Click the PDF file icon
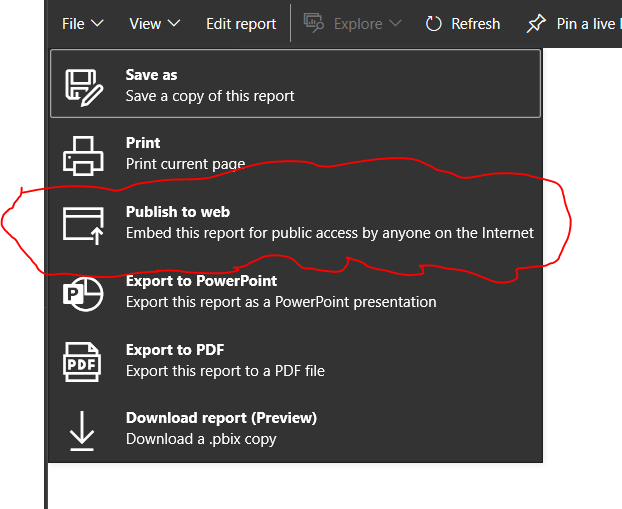Viewport: 622px width, 509px height. pyautogui.click(x=82, y=362)
